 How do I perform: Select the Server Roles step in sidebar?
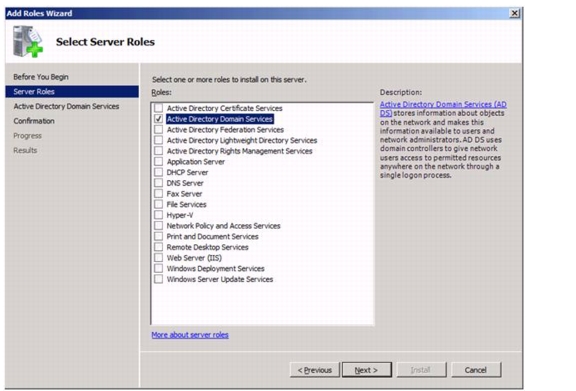(x=72, y=92)
